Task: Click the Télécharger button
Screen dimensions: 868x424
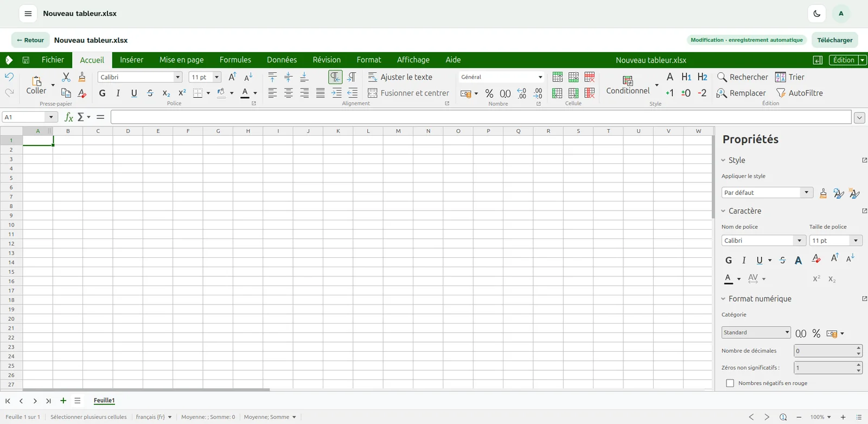Action: (835, 40)
